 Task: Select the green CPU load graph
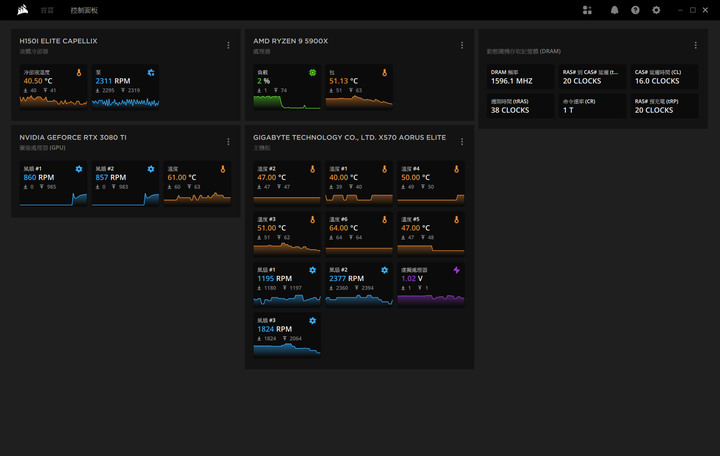pos(287,102)
